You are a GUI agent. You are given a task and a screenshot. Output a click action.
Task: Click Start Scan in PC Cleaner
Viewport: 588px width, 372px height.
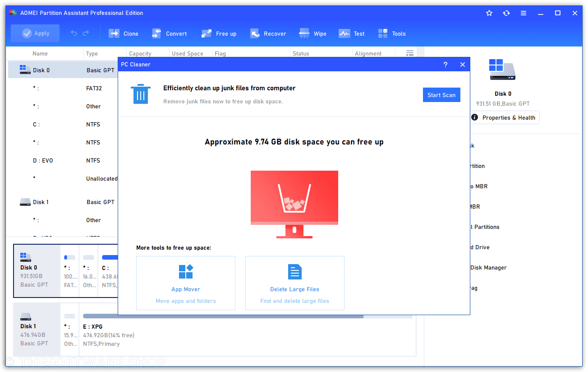(x=441, y=95)
